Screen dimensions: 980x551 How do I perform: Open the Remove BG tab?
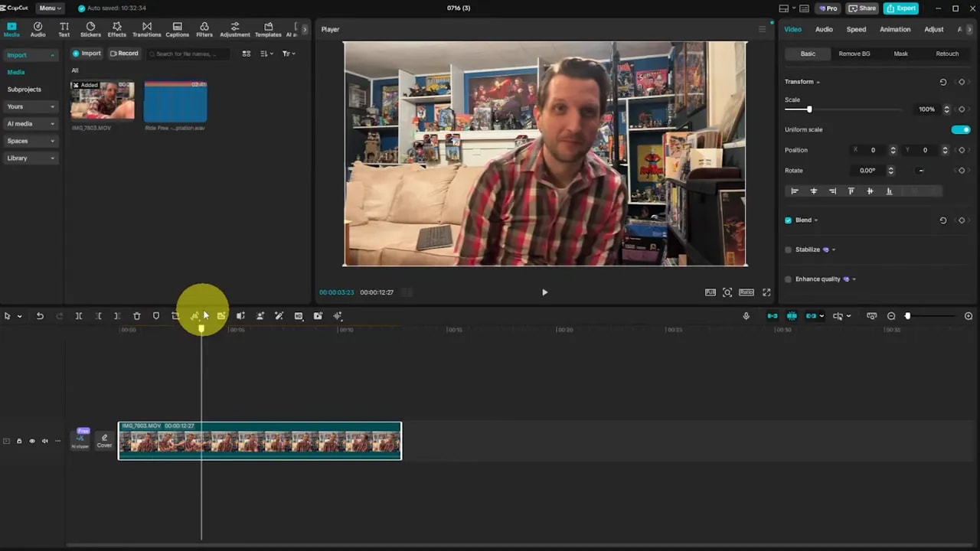coord(856,54)
